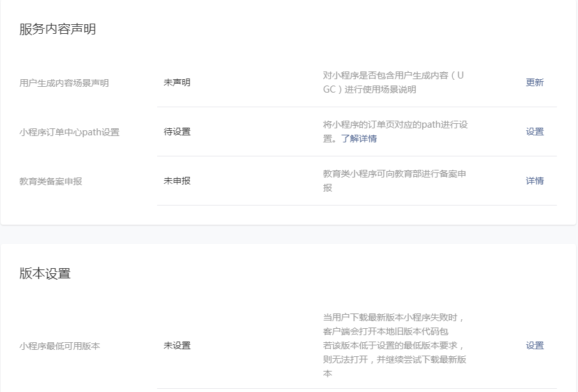The height and width of the screenshot is (392, 578).
Task: Click 设置 link for 小程序订单中心path设置
Action: [535, 132]
